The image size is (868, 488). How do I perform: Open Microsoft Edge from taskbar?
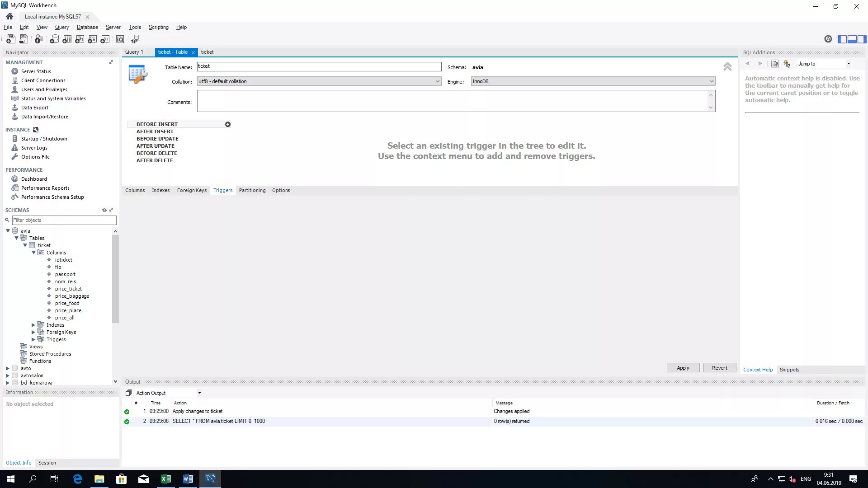point(77,479)
